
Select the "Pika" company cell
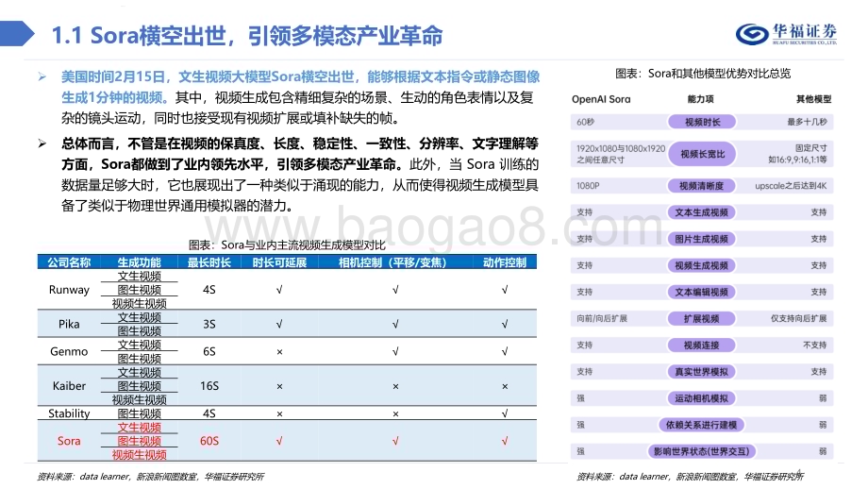pyautogui.click(x=69, y=324)
